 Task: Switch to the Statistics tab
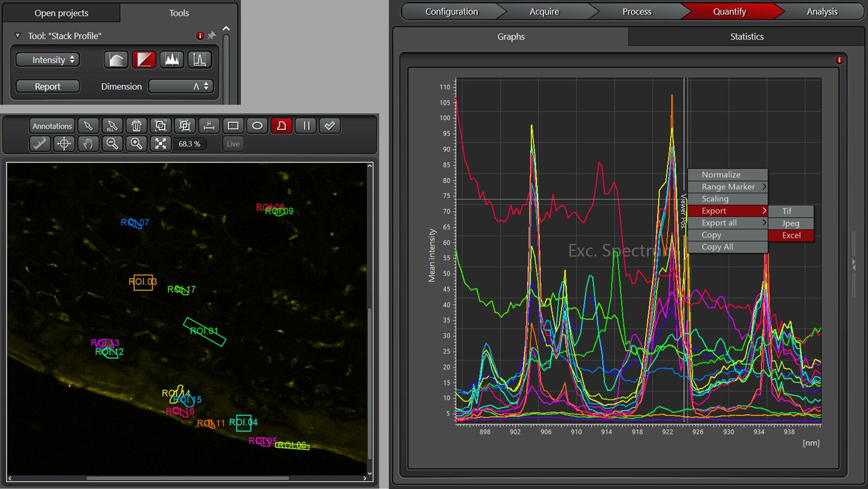(x=746, y=36)
